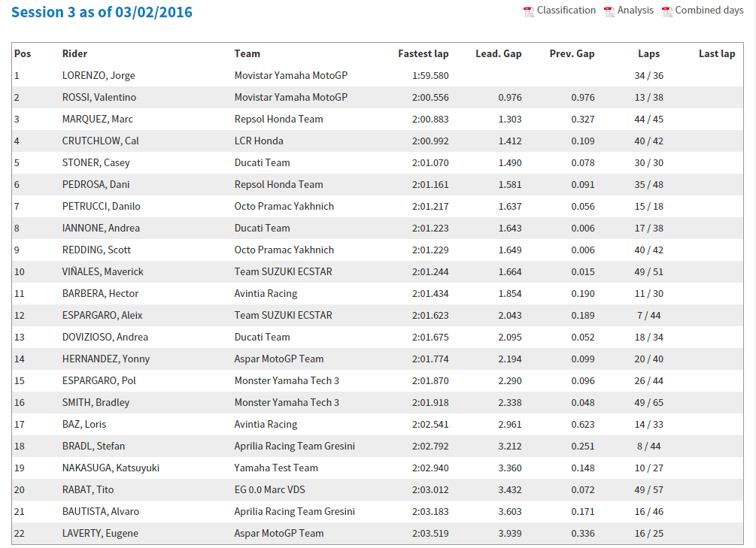Click the Rider column header
This screenshot has width=756, height=548.
click(x=74, y=53)
